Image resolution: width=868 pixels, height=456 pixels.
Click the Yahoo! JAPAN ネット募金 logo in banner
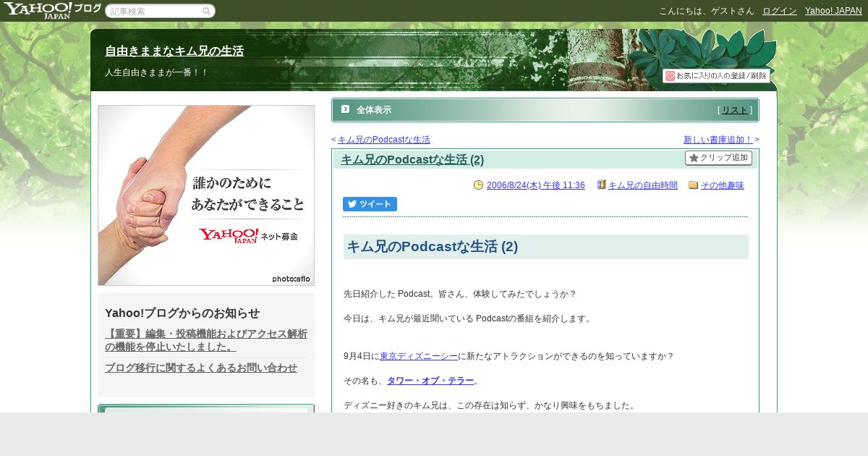248,236
